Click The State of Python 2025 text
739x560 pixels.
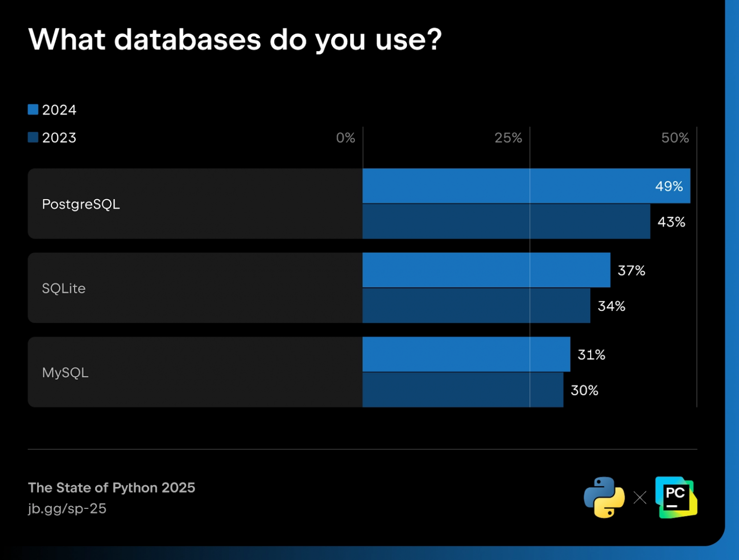(111, 488)
